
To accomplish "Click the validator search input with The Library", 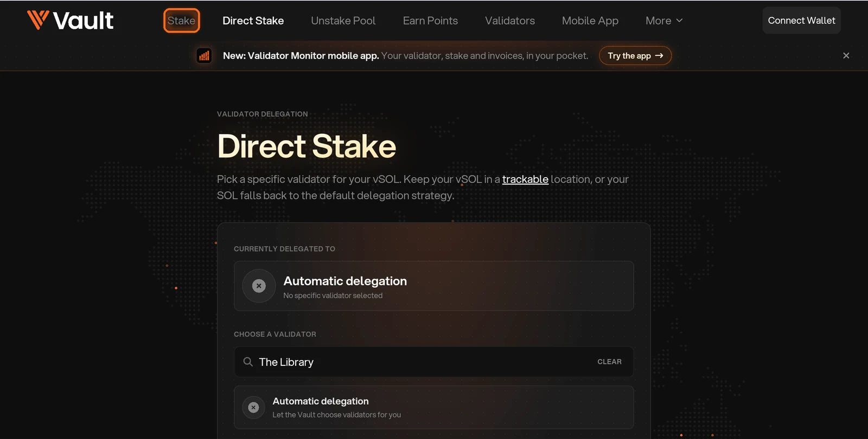I will coord(433,361).
